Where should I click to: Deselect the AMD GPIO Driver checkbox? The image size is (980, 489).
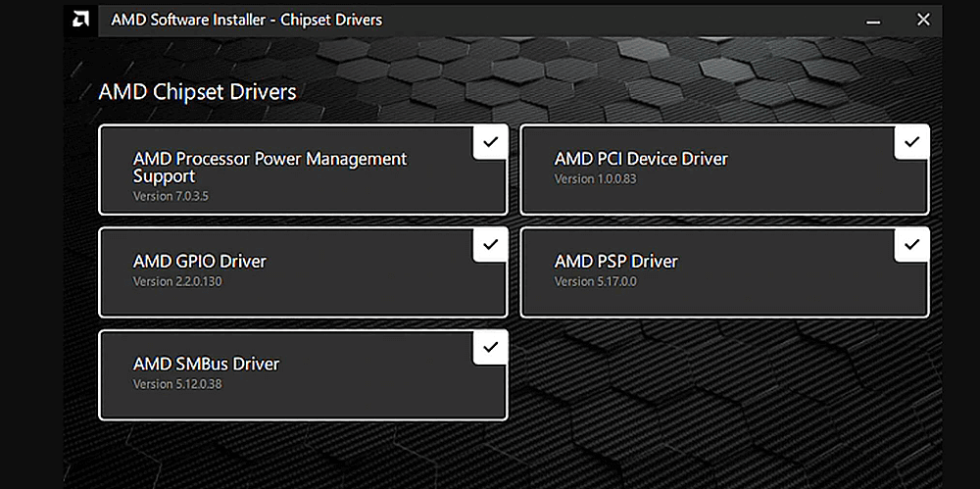(x=490, y=244)
